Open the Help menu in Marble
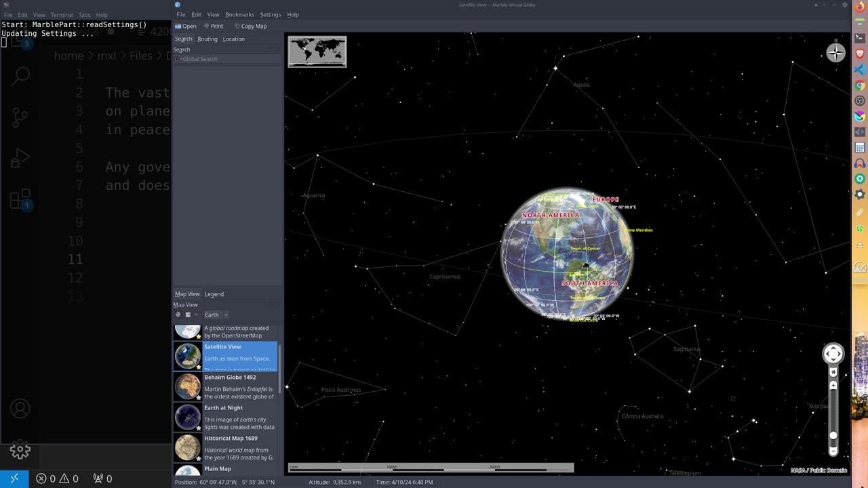Image resolution: width=868 pixels, height=488 pixels. pos(293,14)
